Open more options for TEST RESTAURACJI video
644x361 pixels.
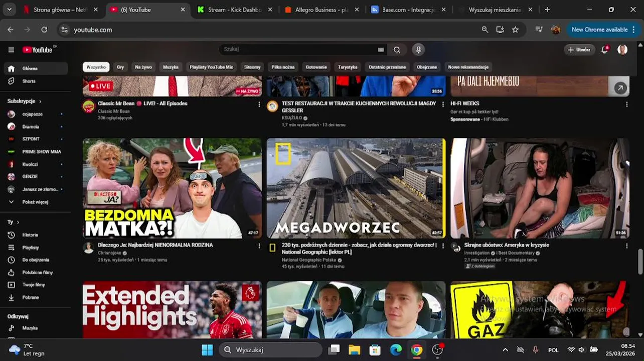(442, 104)
